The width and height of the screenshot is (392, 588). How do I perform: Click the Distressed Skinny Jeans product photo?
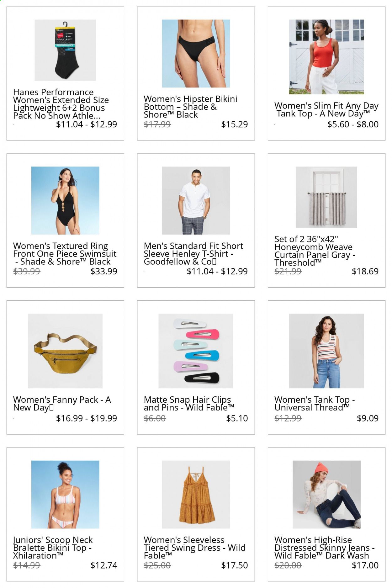(x=326, y=495)
